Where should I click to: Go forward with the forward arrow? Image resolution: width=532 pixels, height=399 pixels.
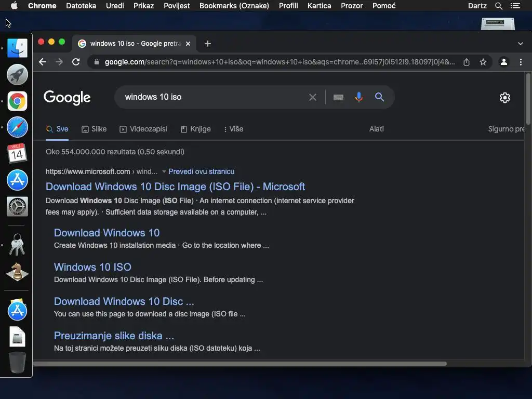[59, 62]
